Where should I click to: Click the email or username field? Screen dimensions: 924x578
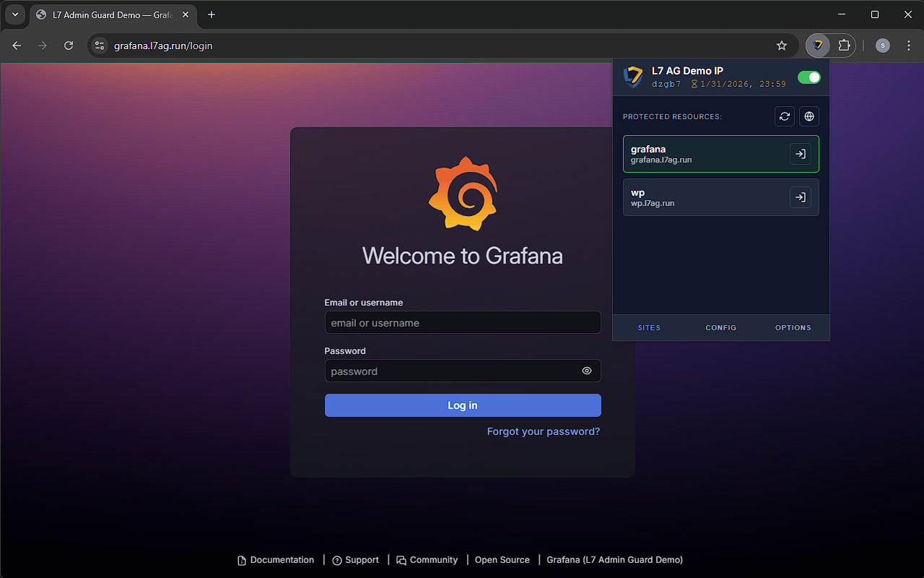click(x=463, y=322)
